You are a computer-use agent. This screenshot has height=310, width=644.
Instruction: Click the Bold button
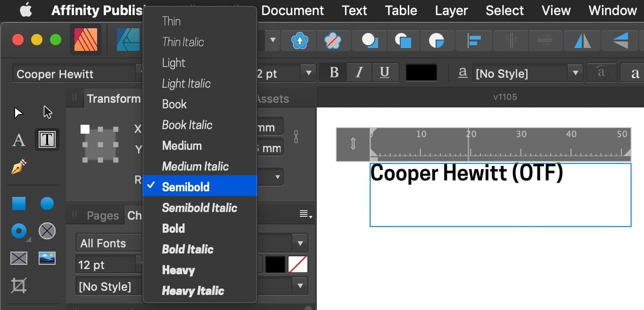click(333, 72)
